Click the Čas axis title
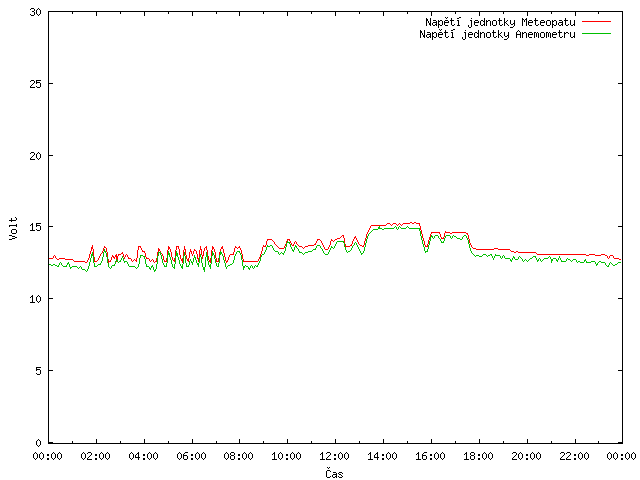The height and width of the screenshot is (480, 640). click(334, 473)
